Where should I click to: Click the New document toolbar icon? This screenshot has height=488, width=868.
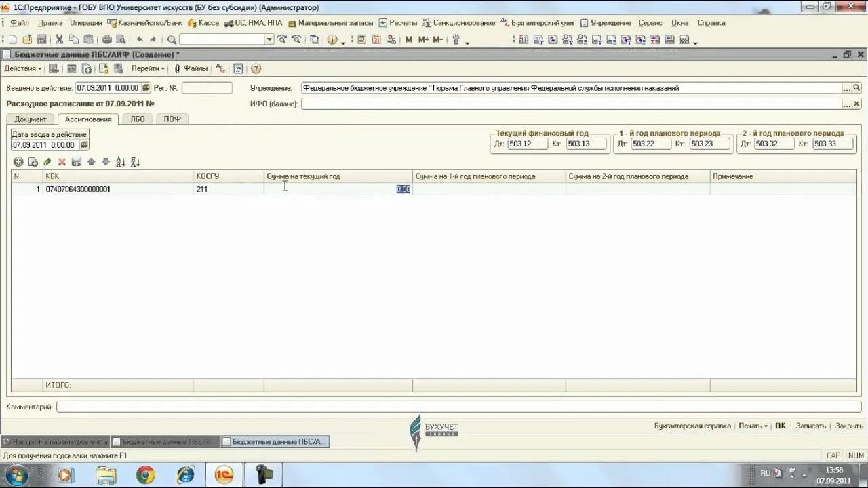[12, 39]
